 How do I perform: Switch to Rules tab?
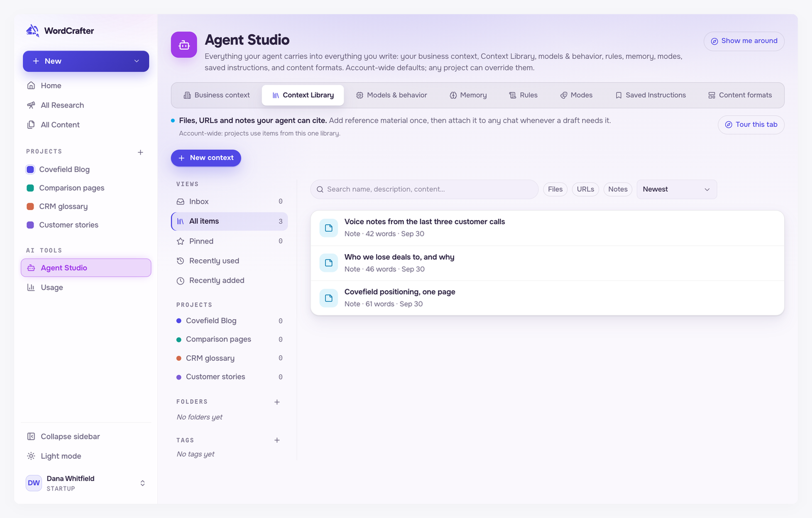(523, 95)
